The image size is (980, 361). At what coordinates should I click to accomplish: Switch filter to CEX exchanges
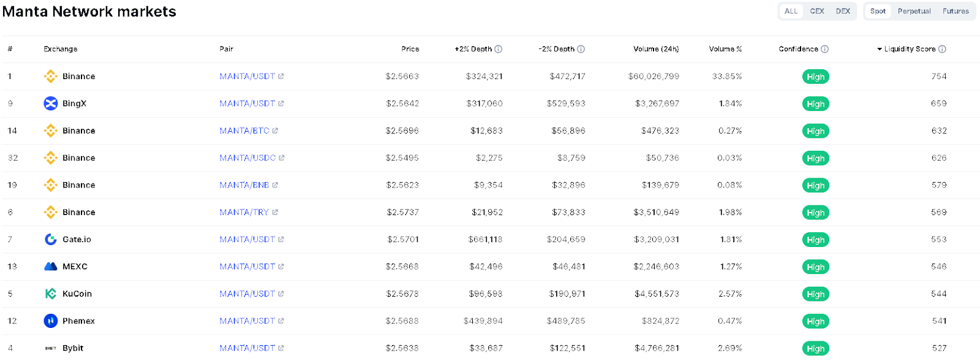tap(817, 11)
